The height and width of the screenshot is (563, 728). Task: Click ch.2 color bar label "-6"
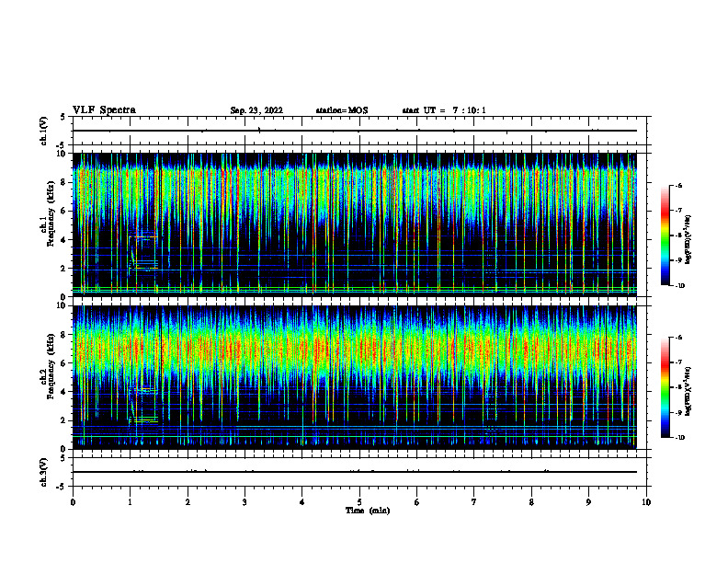(678, 338)
